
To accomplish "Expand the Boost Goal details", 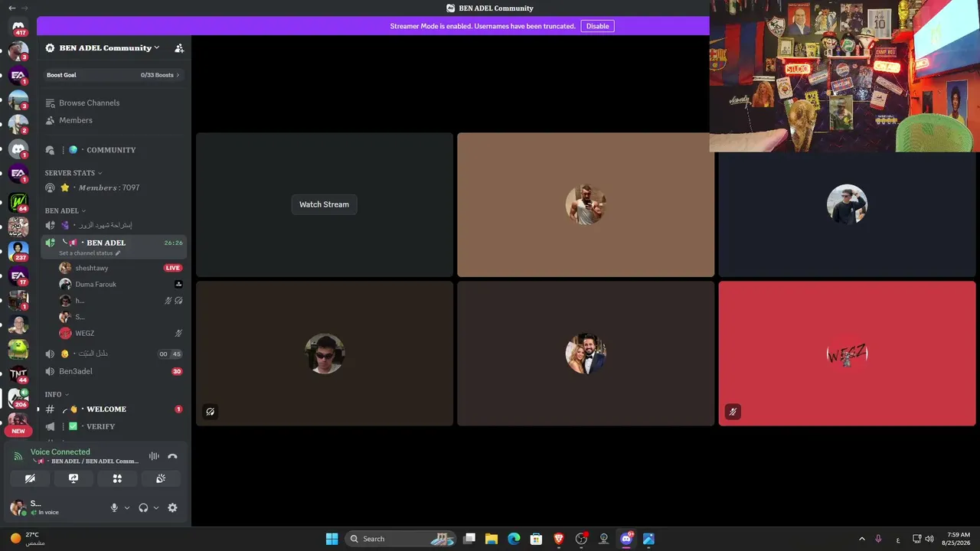I will [113, 75].
